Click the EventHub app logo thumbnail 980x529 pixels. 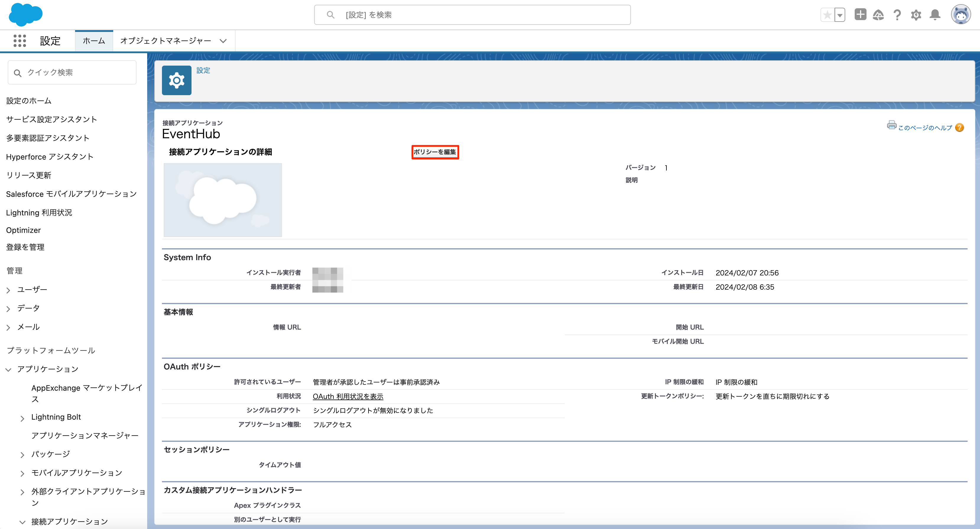223,200
